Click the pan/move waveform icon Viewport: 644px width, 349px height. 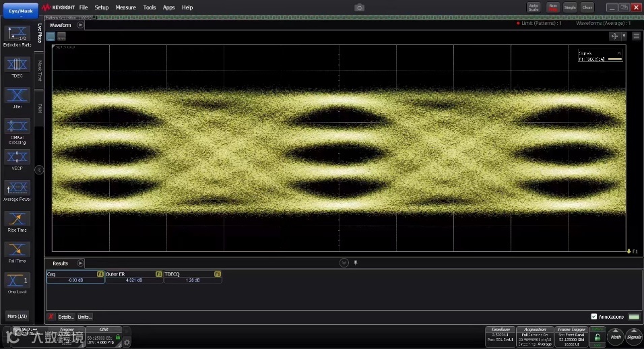[x=614, y=36]
